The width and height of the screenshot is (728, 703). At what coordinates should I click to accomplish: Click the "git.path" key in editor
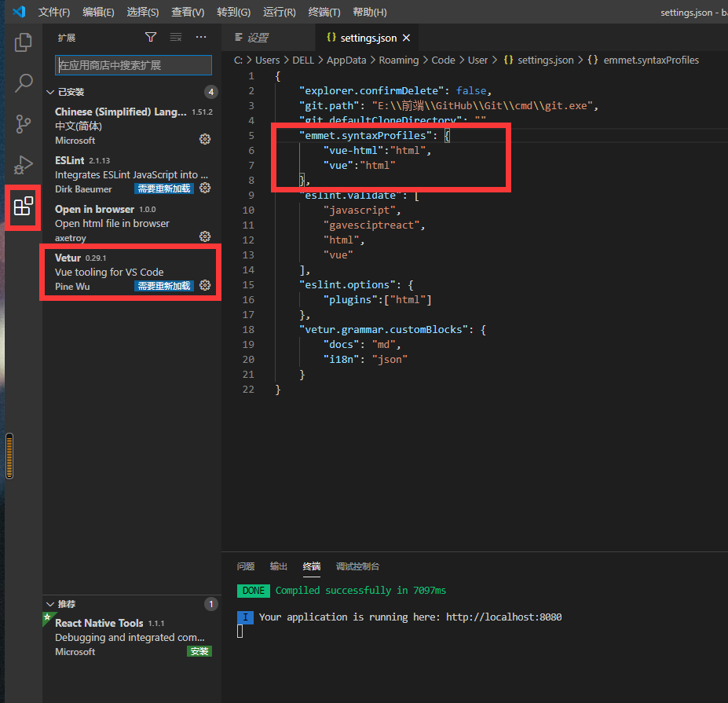[329, 106]
